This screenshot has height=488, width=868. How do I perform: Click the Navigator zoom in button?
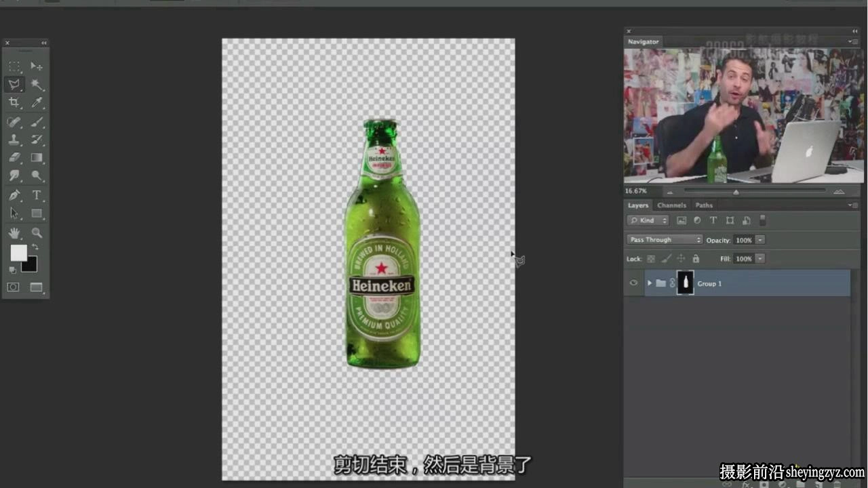coord(839,192)
